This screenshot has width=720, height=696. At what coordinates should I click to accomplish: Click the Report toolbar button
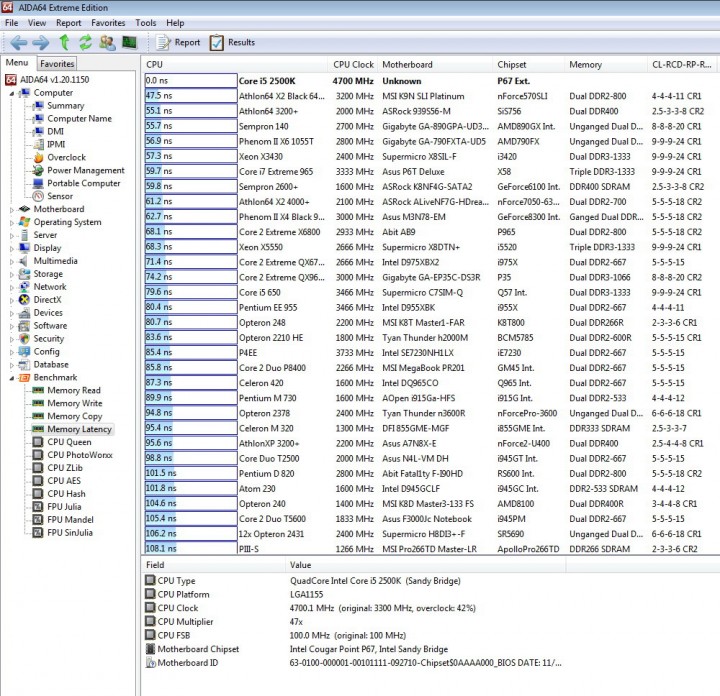(x=178, y=43)
